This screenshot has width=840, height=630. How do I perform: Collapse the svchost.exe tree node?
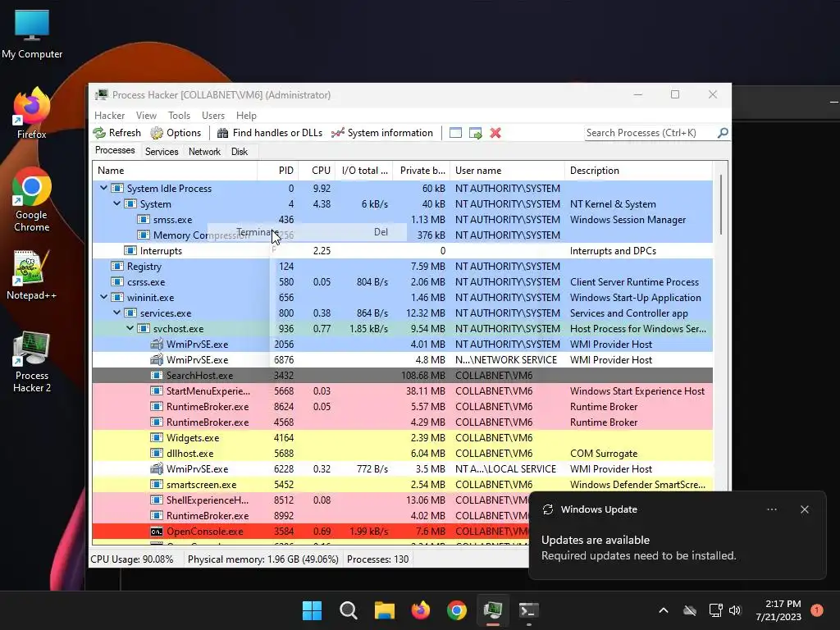[x=130, y=328]
